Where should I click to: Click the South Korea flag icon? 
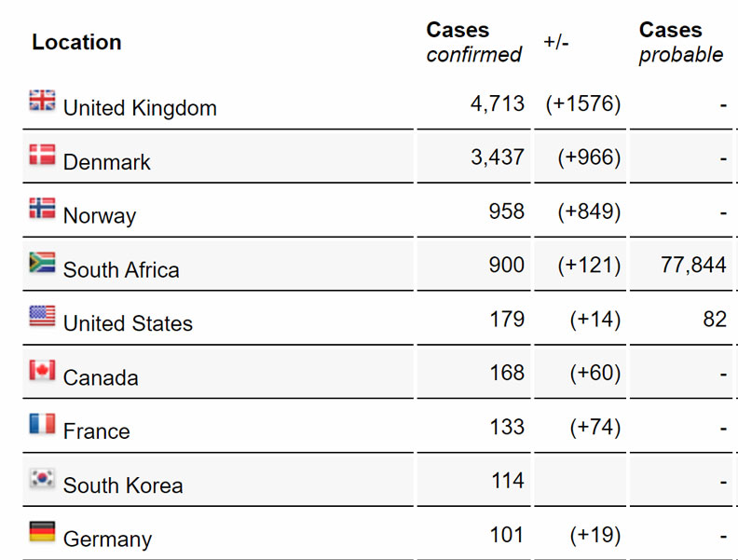pos(42,479)
